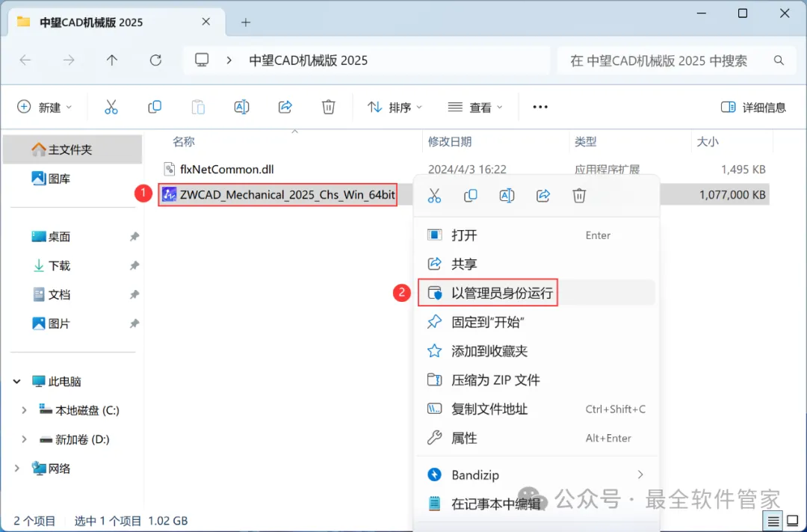Choose 属性 in the context menu
This screenshot has width=807, height=532.
[x=537, y=438]
